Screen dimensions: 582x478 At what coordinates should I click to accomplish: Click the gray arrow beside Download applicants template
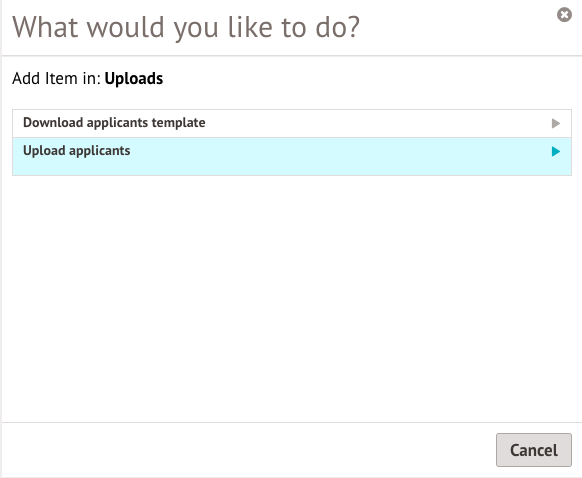[556, 123]
